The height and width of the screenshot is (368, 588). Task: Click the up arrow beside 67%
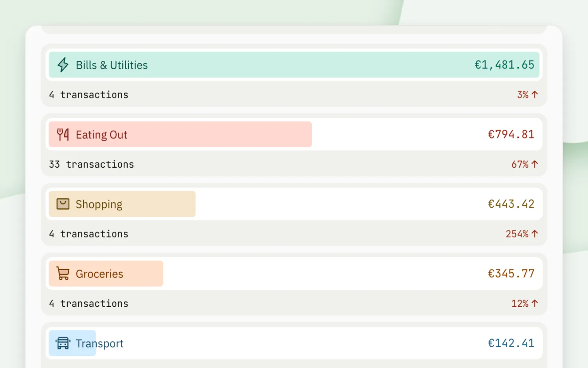[535, 164]
